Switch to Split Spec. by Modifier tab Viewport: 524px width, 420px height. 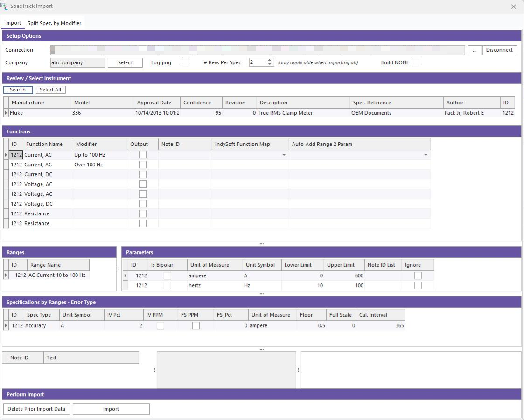coord(54,23)
